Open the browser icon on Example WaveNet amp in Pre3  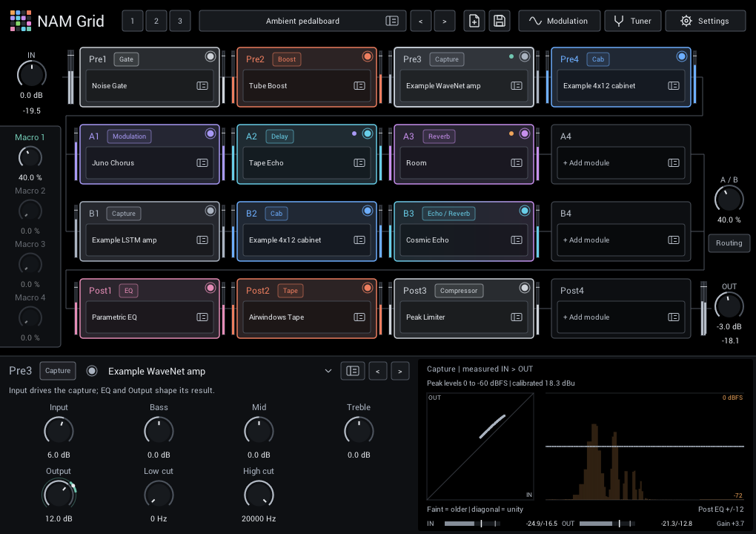pyautogui.click(x=517, y=85)
